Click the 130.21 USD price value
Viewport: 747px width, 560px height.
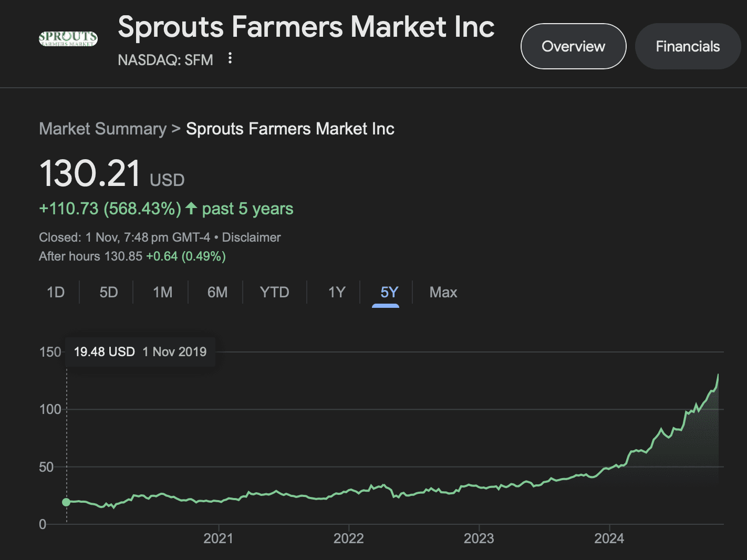[90, 174]
